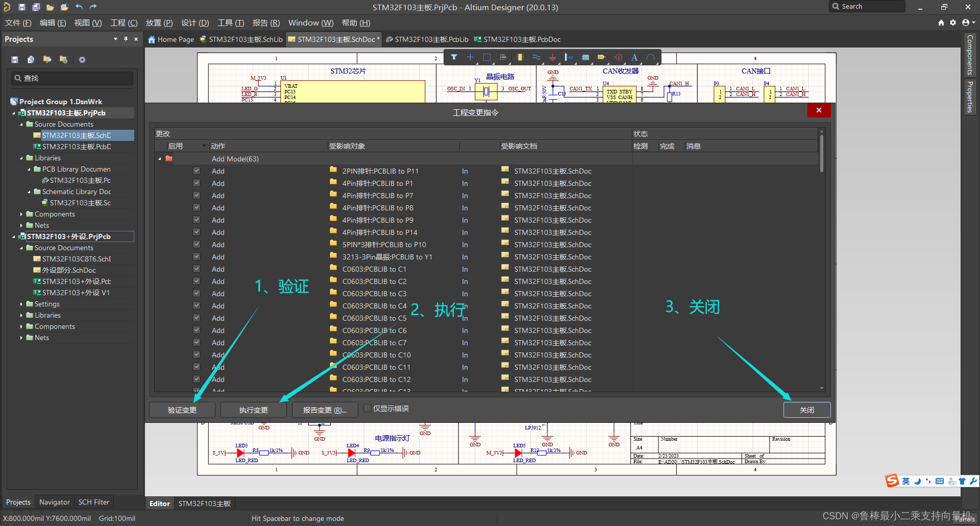Click the Place Part chip icon
Screen dimensions: 980x526
[520, 57]
